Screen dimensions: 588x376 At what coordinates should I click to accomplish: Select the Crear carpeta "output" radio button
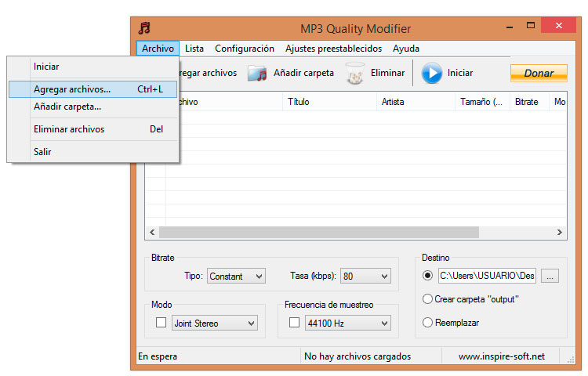[x=427, y=299]
